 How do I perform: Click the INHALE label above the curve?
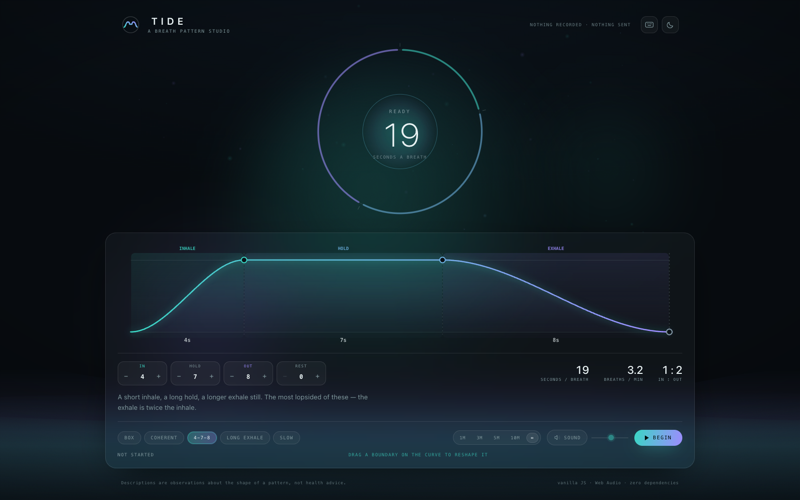(x=187, y=248)
